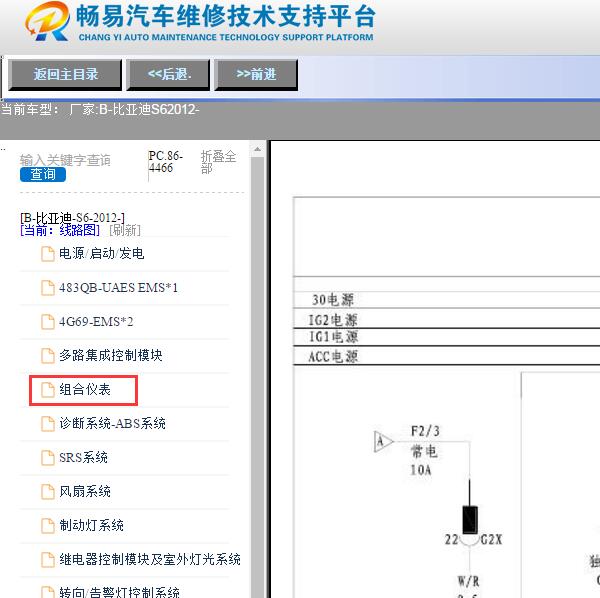The image size is (600, 598).
Task: Open 制动灯系统 entry
Action: click(91, 526)
